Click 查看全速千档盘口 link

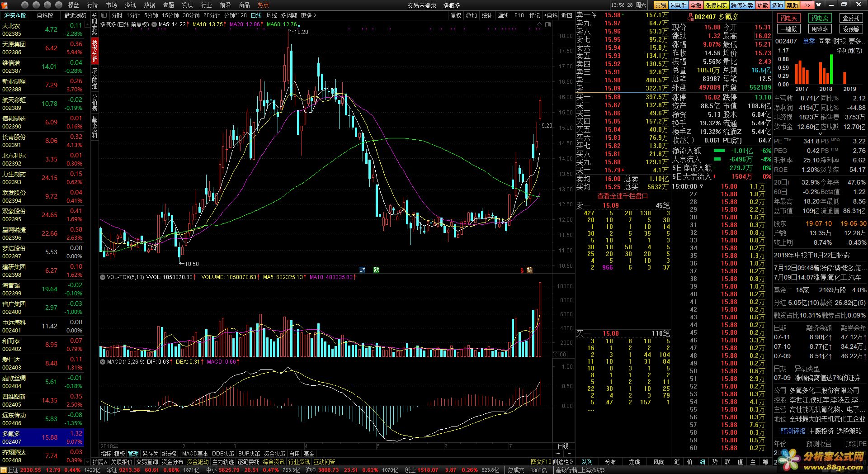(622, 196)
